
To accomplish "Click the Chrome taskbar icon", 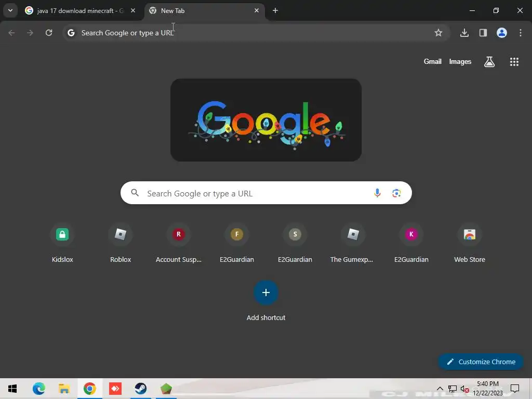I will point(89,389).
